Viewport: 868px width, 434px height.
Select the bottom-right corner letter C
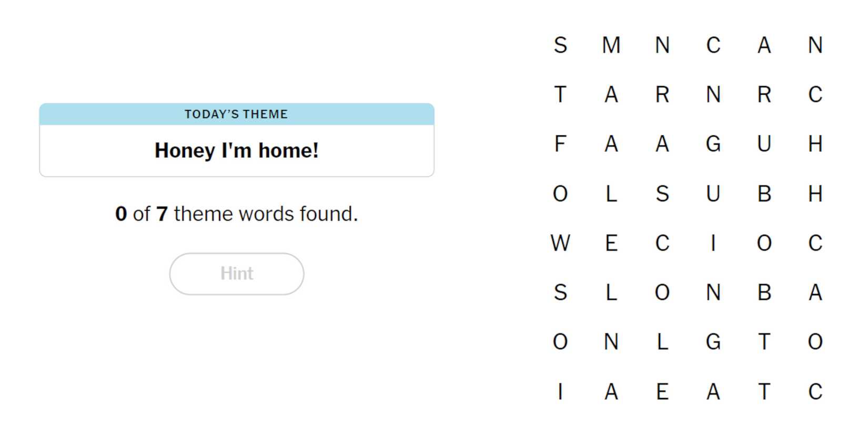pyautogui.click(x=815, y=391)
